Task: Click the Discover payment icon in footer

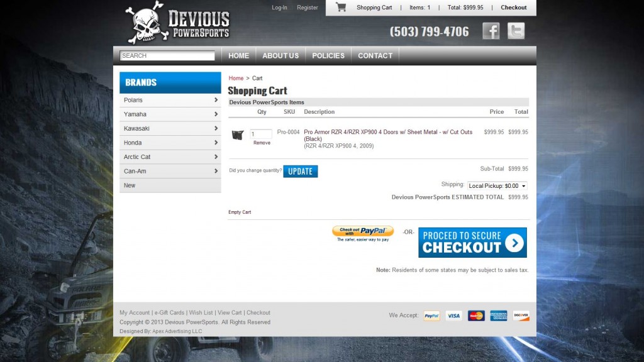Action: 521,315
